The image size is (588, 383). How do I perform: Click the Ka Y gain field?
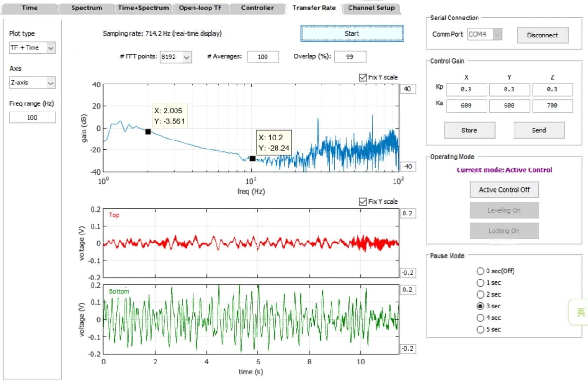pyautogui.click(x=509, y=106)
